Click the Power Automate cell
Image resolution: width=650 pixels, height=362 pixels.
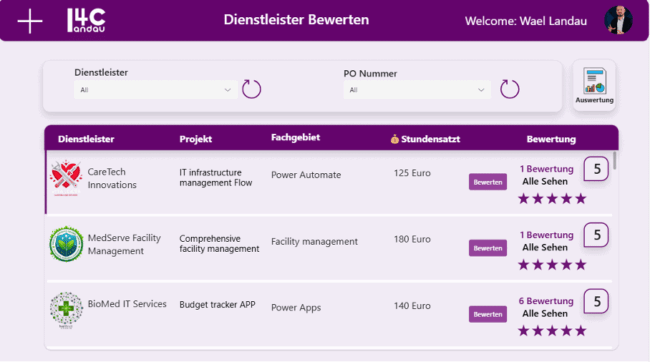[x=306, y=175]
